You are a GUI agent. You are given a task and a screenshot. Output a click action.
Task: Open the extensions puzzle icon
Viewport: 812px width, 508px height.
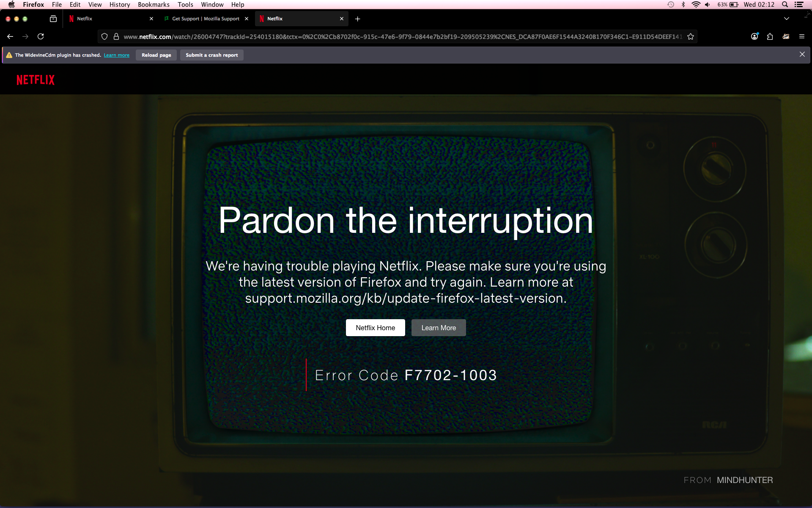[770, 36]
